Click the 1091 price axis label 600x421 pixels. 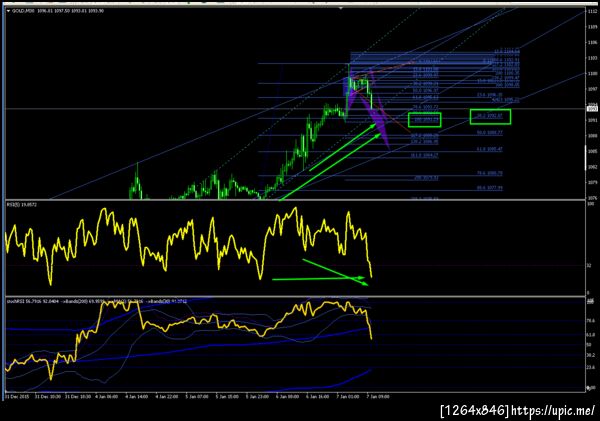(x=592, y=120)
